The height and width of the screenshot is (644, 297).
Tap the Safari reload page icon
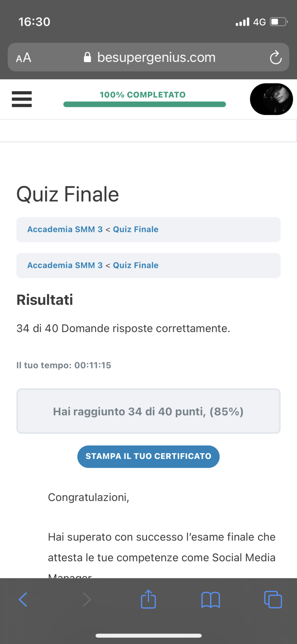[275, 58]
